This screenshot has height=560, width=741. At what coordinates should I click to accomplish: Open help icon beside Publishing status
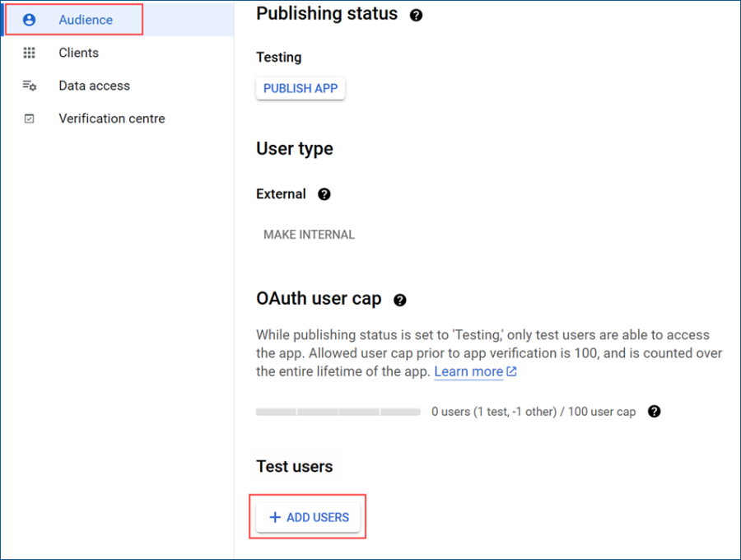tap(417, 15)
